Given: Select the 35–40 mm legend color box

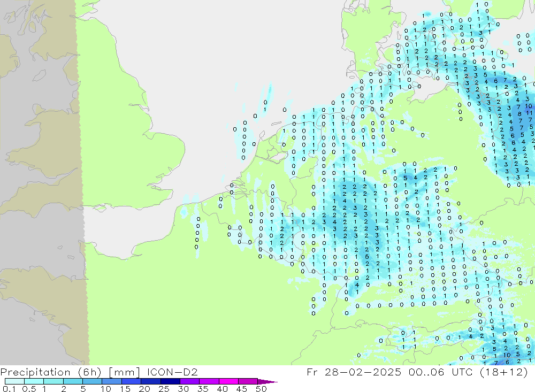Looking at the screenshot, I should pos(209,381).
